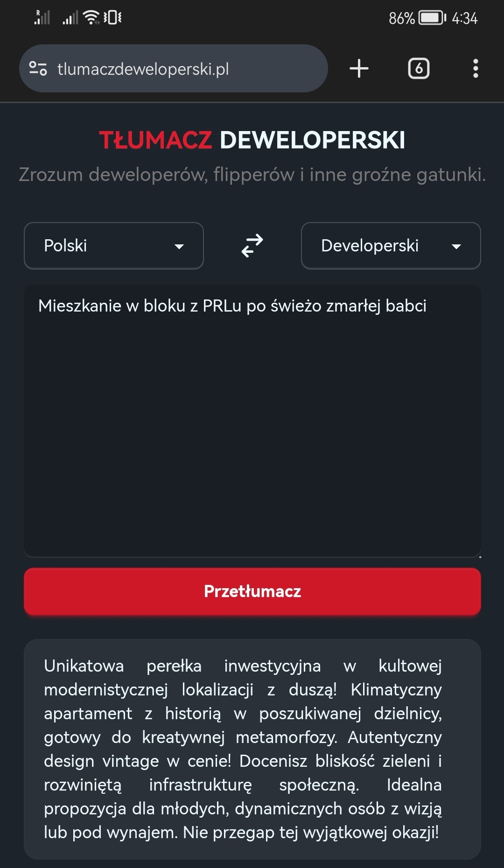
Task: Open the tab switcher showing 6 tabs
Action: (x=419, y=69)
